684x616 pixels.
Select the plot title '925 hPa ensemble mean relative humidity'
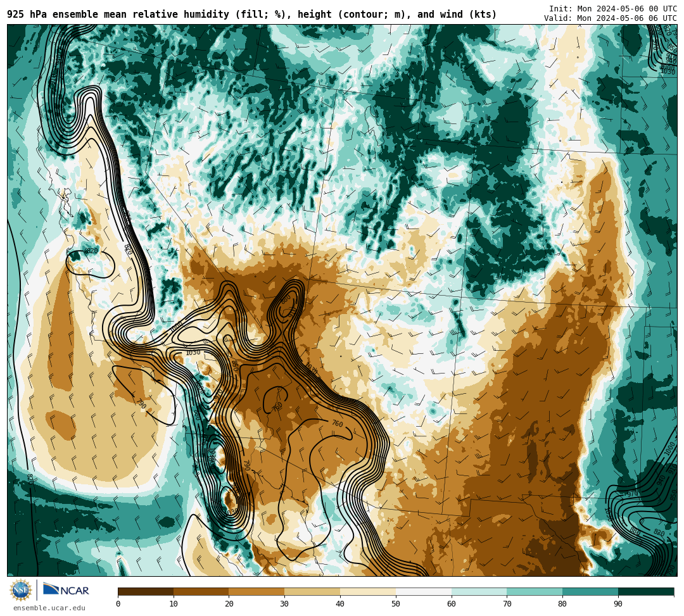(x=118, y=15)
